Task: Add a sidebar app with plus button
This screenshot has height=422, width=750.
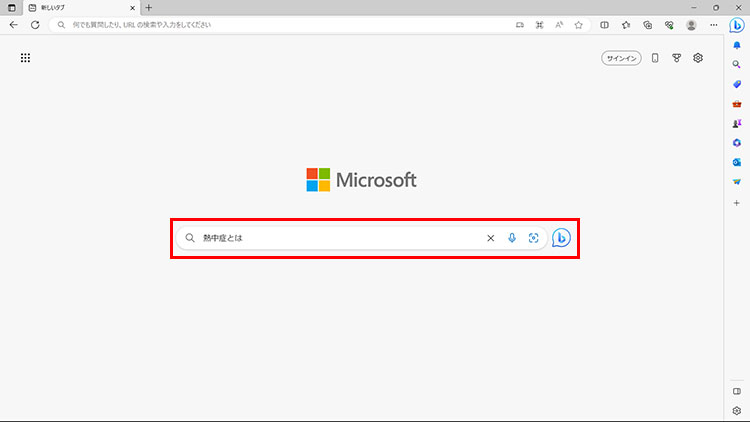Action: (x=737, y=203)
